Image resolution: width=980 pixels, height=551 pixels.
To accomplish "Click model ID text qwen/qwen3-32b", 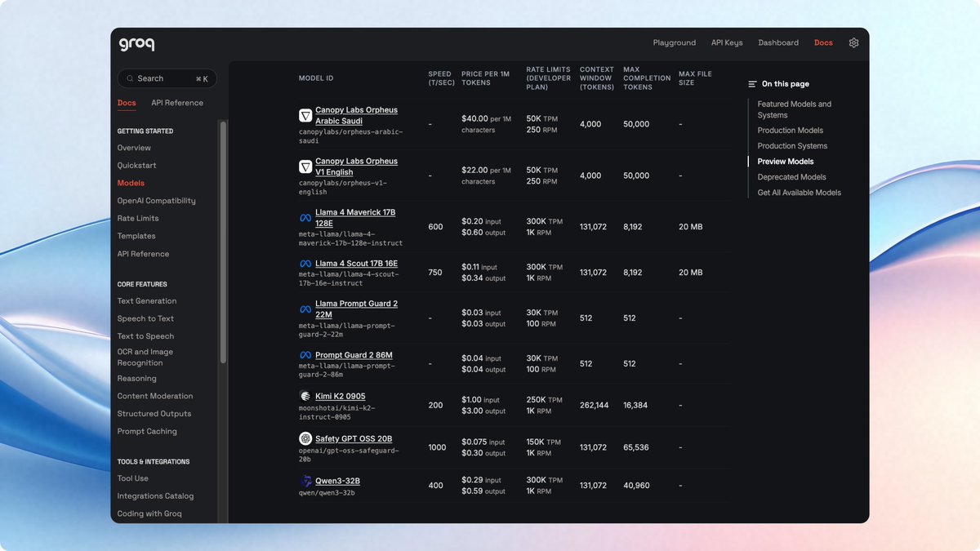I will click(327, 493).
